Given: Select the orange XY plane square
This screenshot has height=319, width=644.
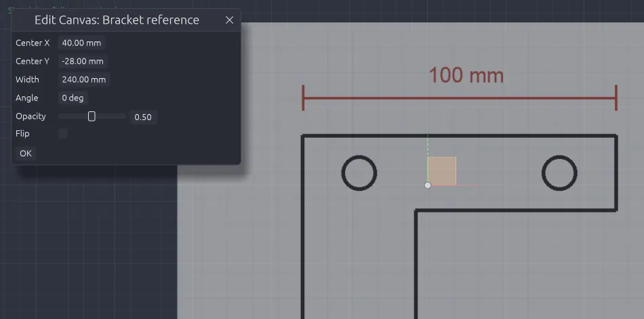Looking at the screenshot, I should pyautogui.click(x=442, y=171).
